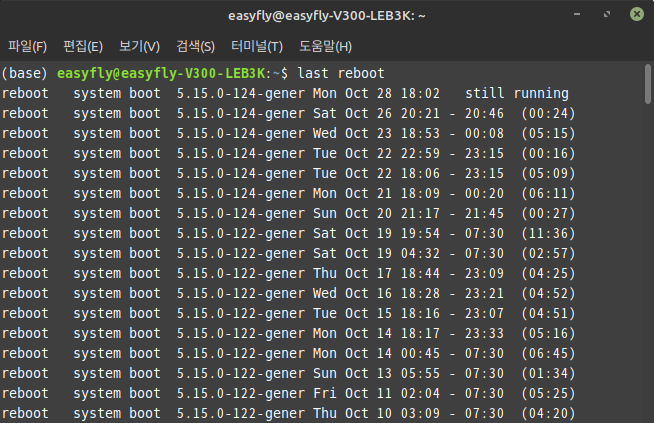
Task: Open the 검색(S) menu
Action: click(x=196, y=46)
